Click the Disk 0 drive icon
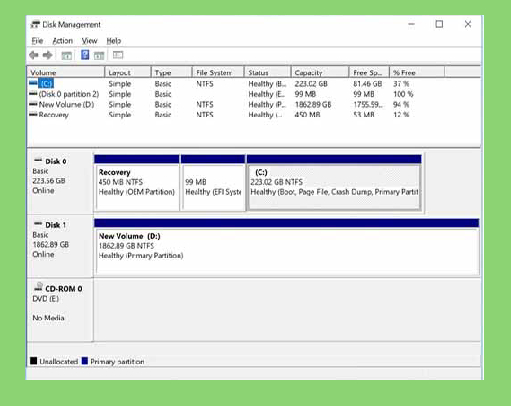The width and height of the screenshot is (511, 406). pos(38,160)
